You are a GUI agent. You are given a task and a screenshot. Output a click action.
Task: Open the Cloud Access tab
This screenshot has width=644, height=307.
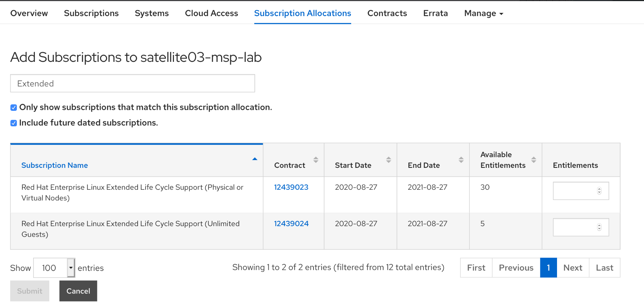click(x=211, y=13)
